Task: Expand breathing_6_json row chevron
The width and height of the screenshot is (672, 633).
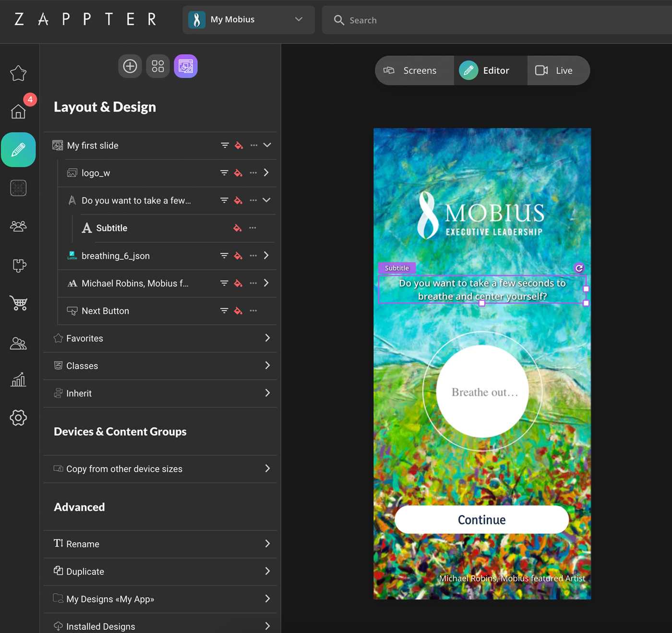Action: click(x=266, y=255)
